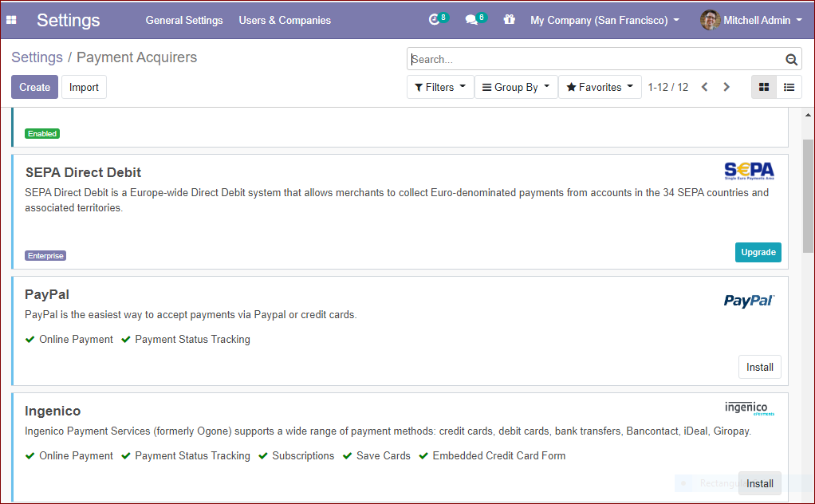The height and width of the screenshot is (504, 815).
Task: Open the Favorites dropdown
Action: (600, 87)
